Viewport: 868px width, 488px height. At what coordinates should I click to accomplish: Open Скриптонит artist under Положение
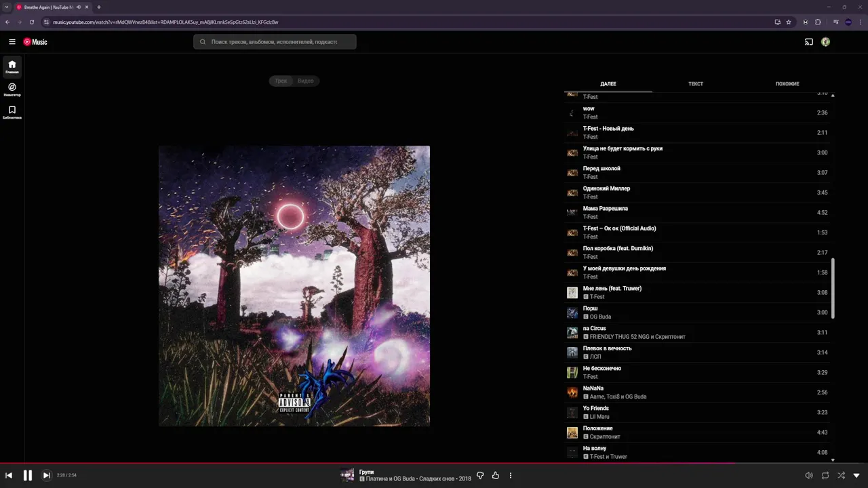[x=605, y=436]
